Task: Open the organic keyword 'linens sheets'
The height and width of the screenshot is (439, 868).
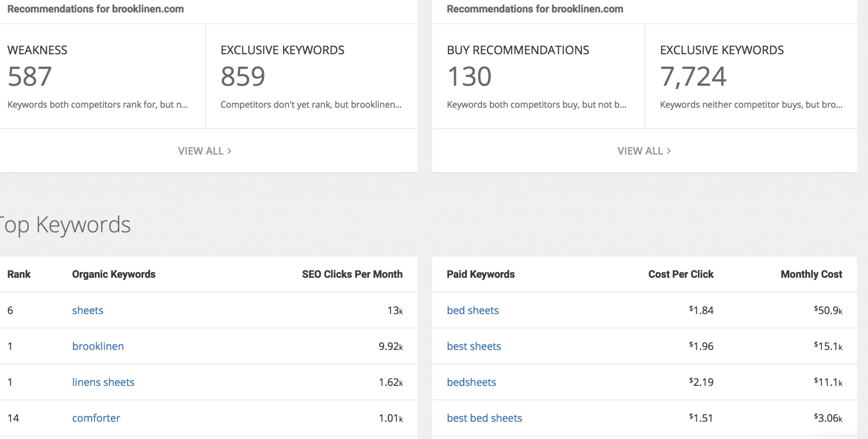Action: tap(103, 382)
